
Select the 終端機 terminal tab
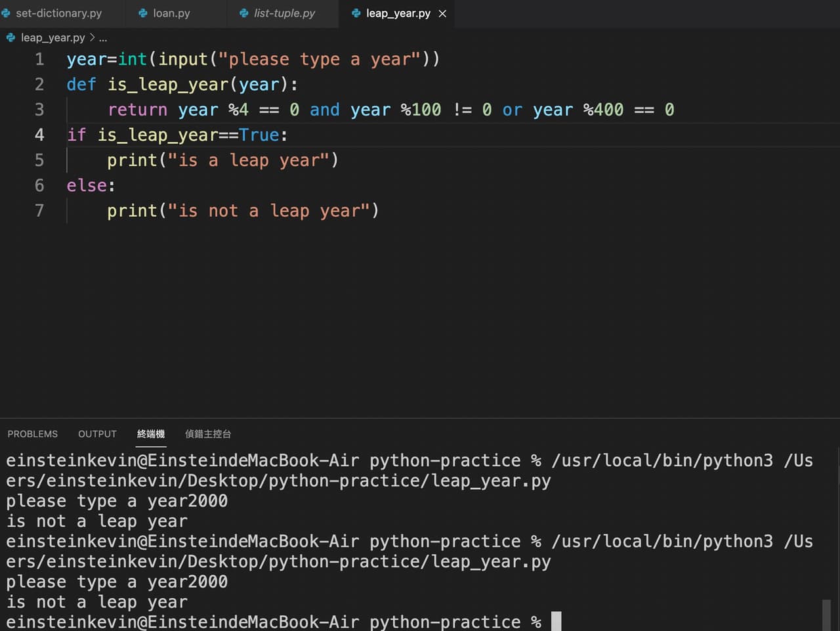151,434
